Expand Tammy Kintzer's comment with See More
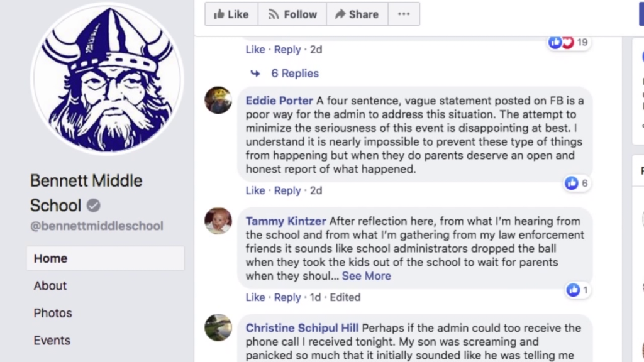Screen dimensions: 644x362 pos(366,276)
